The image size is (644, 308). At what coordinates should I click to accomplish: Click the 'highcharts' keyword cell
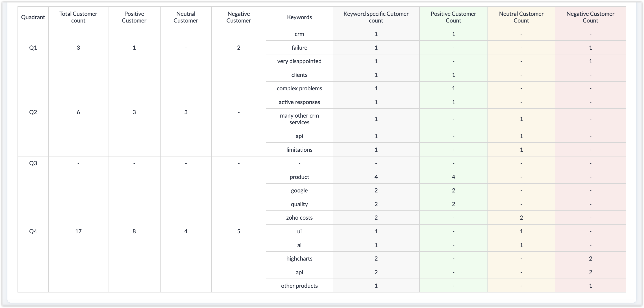coord(299,259)
